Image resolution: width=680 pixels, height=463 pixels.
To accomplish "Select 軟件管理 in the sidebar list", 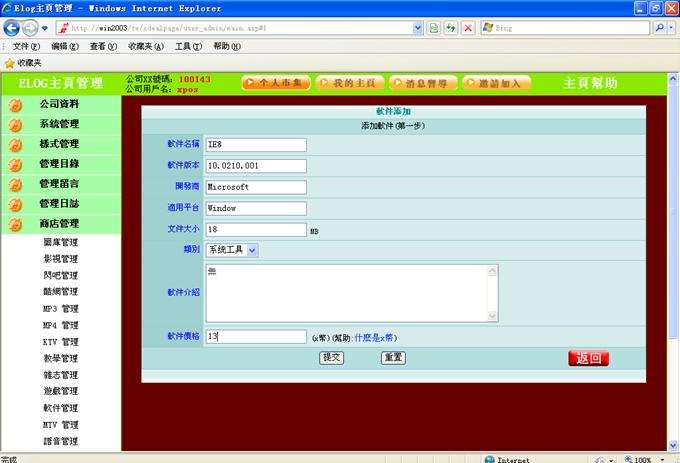I will [60, 408].
